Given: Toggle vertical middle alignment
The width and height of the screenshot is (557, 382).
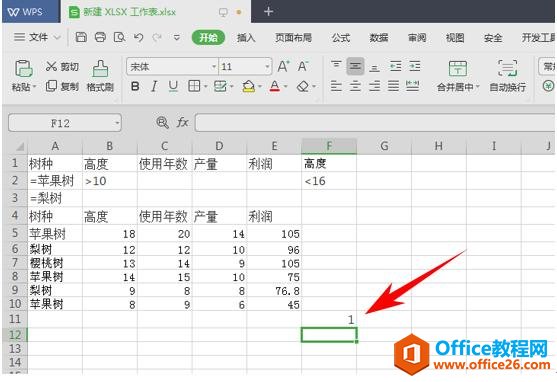Looking at the screenshot, I should coord(355,66).
